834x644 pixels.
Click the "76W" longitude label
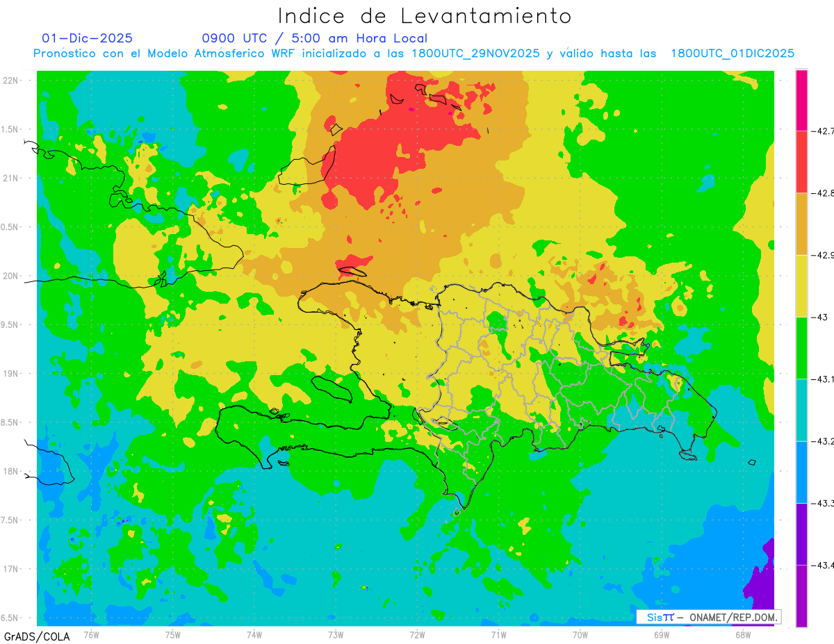click(91, 634)
